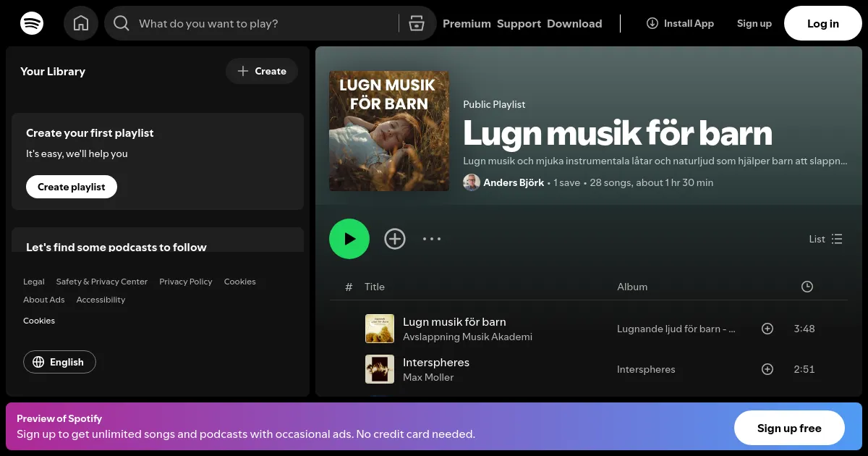Click the Title column header
This screenshot has height=456, width=868.
tap(375, 287)
